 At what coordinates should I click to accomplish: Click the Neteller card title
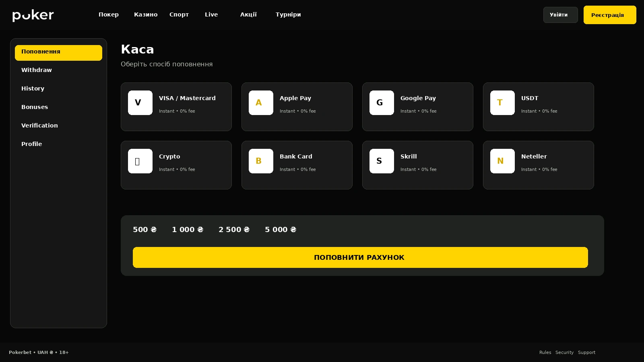point(534,156)
